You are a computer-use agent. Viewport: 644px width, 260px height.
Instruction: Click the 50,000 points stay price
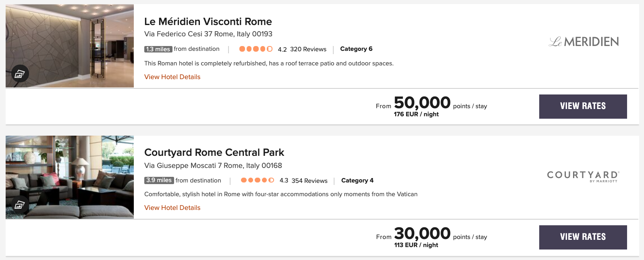click(422, 103)
